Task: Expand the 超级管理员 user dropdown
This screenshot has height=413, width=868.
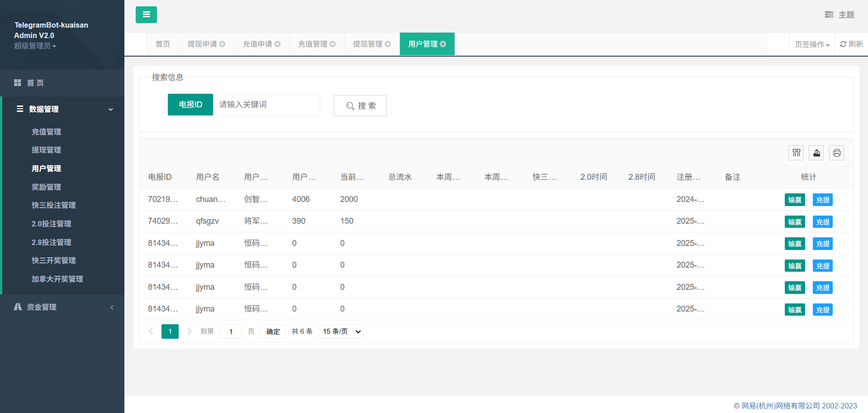Action: click(x=35, y=46)
